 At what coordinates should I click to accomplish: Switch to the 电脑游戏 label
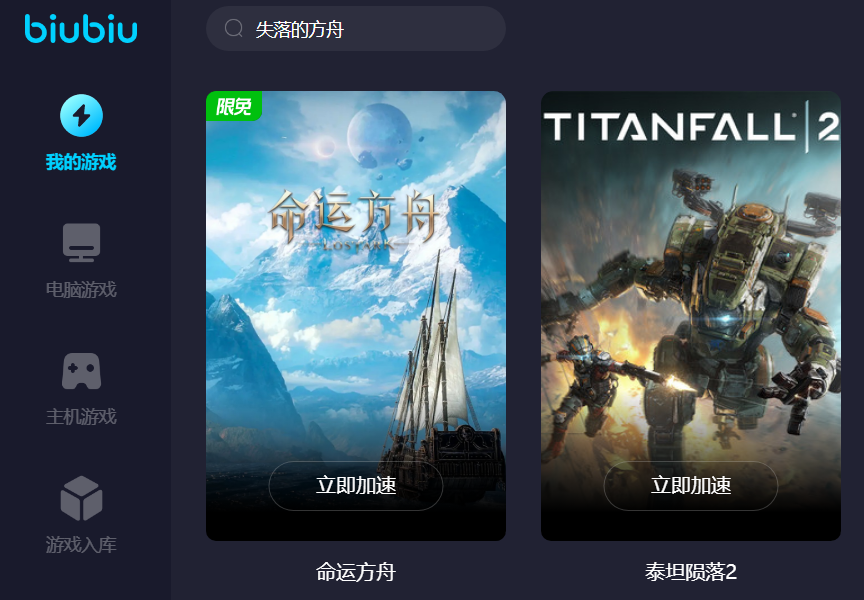[81, 289]
